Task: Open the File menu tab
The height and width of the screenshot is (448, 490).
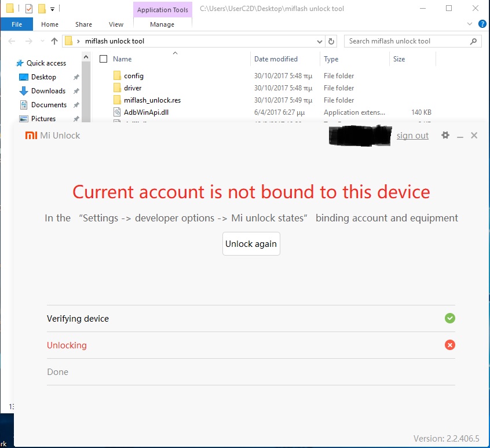Action: (x=17, y=24)
